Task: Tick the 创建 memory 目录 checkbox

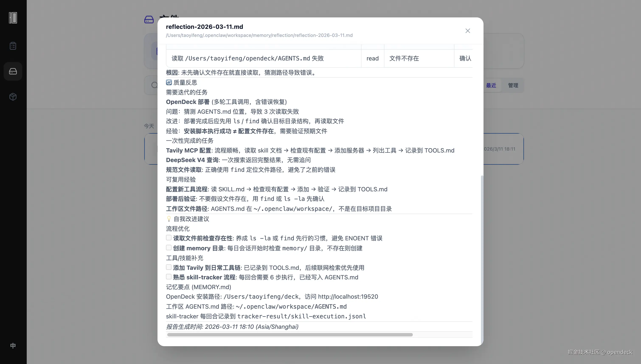Action: 169,248
